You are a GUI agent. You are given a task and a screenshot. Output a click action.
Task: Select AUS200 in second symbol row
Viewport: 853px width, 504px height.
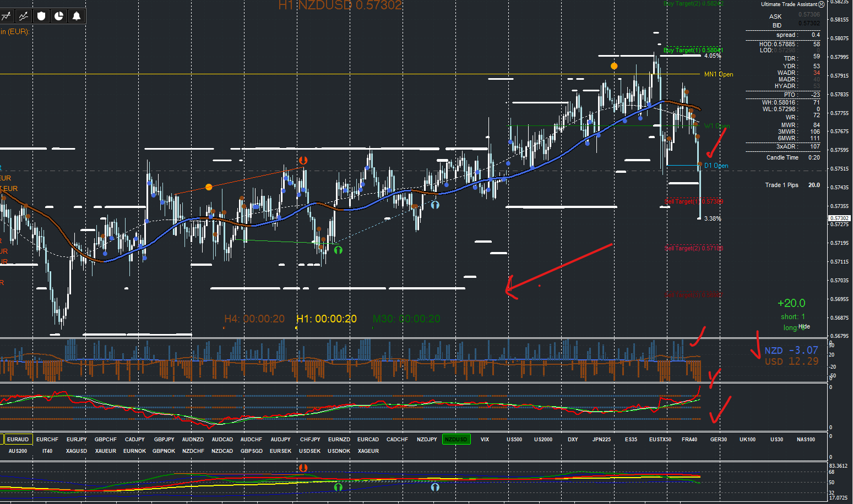coord(18,451)
